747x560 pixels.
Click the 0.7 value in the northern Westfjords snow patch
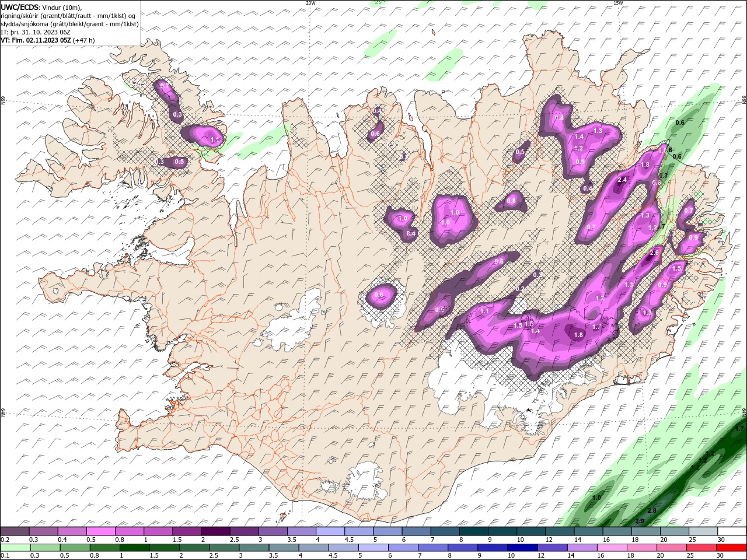tap(165, 86)
